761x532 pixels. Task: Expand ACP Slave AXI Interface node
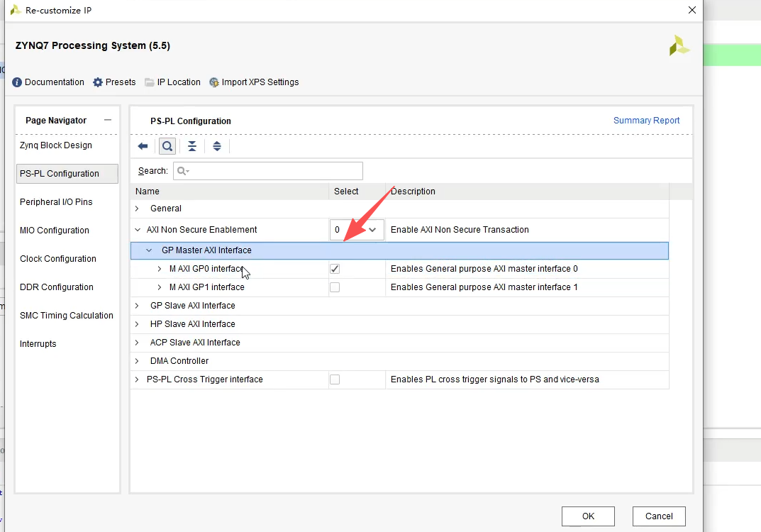[137, 342]
